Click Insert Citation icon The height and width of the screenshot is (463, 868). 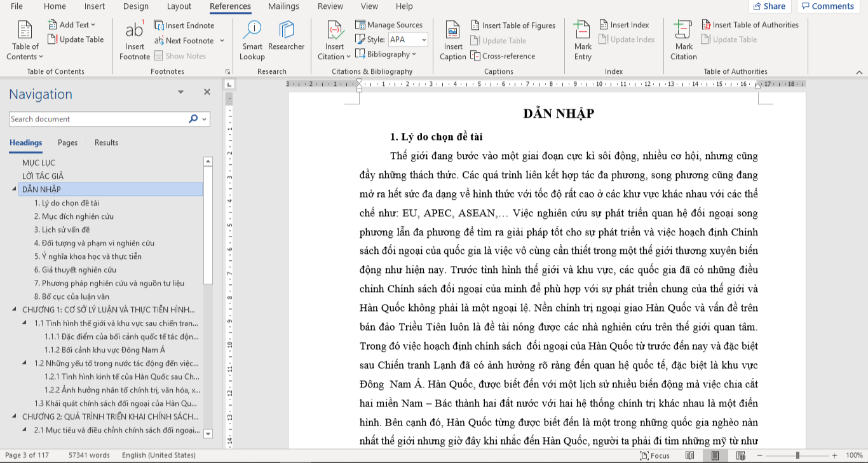(x=335, y=30)
